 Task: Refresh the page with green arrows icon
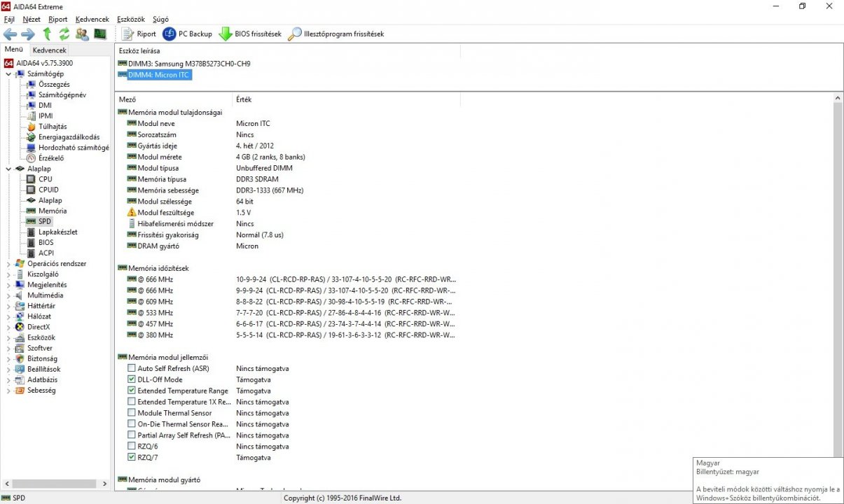coord(64,34)
